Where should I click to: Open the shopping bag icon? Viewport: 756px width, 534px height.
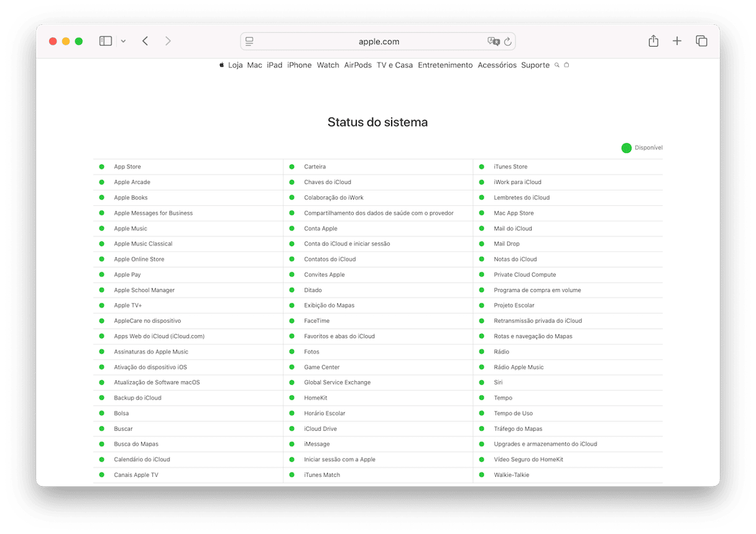[x=566, y=65]
